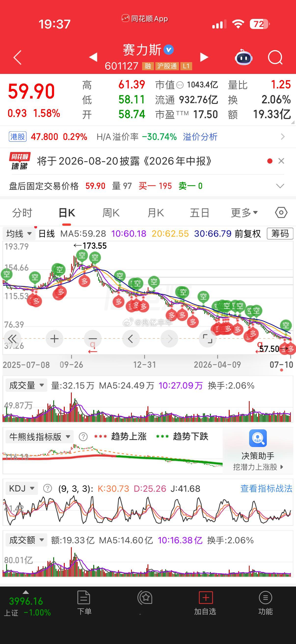Open 溢价分析 link
Screen dimensions: 296x644
[x=200, y=137]
